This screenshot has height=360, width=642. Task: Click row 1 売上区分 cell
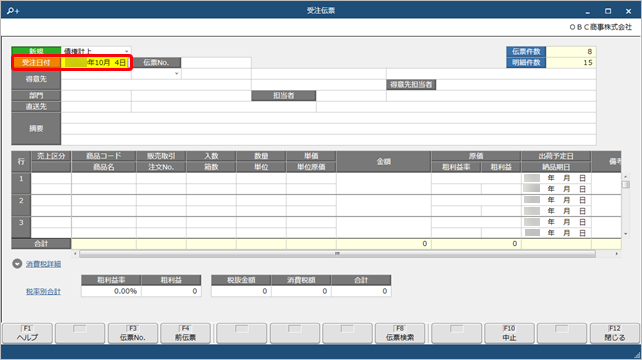(x=51, y=178)
